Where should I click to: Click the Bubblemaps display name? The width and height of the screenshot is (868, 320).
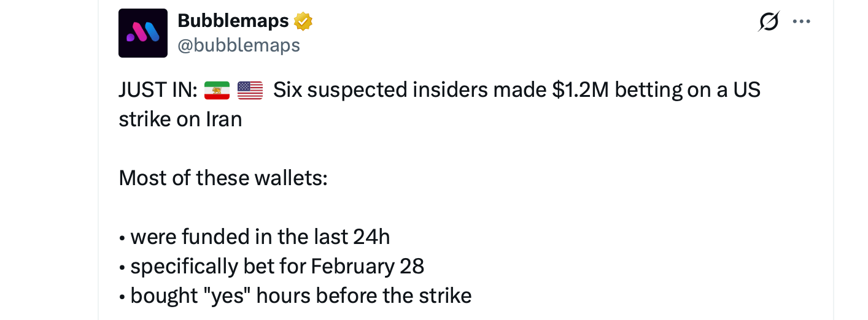click(x=233, y=21)
